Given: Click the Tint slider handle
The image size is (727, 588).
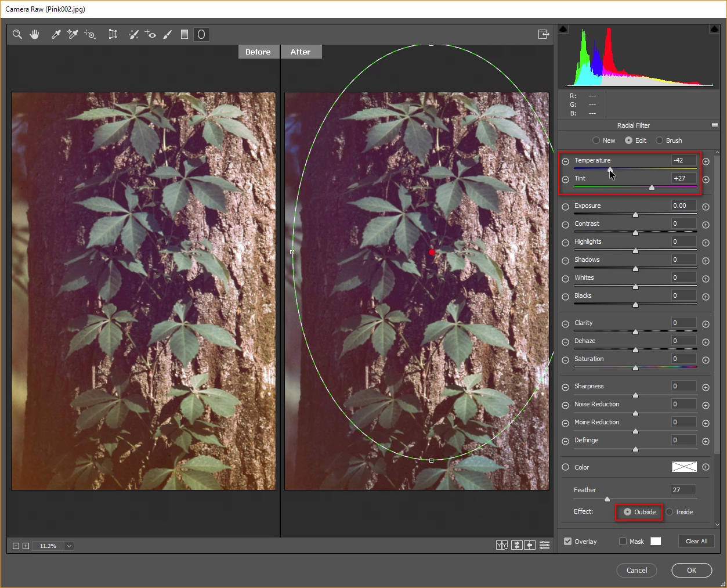Looking at the screenshot, I should click(652, 187).
